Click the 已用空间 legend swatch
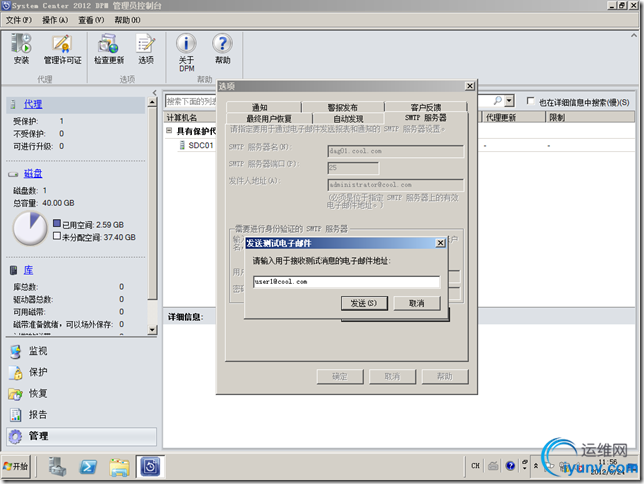 [57, 223]
